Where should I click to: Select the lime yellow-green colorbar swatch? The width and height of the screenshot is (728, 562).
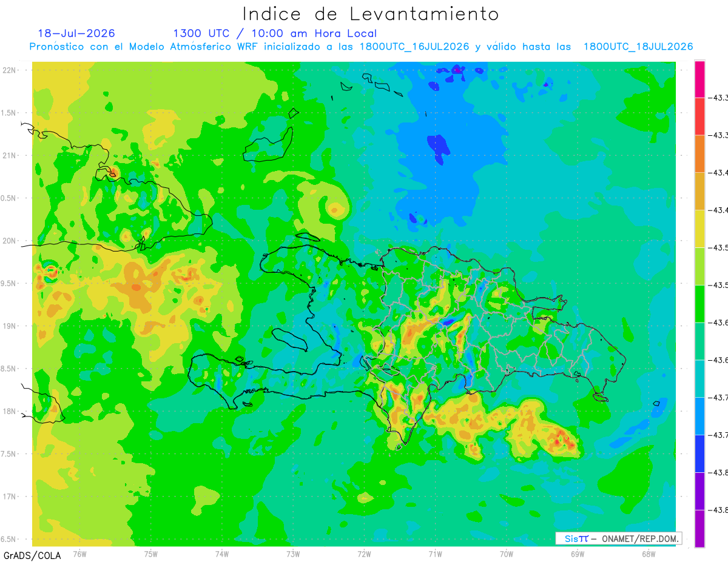[699, 266]
